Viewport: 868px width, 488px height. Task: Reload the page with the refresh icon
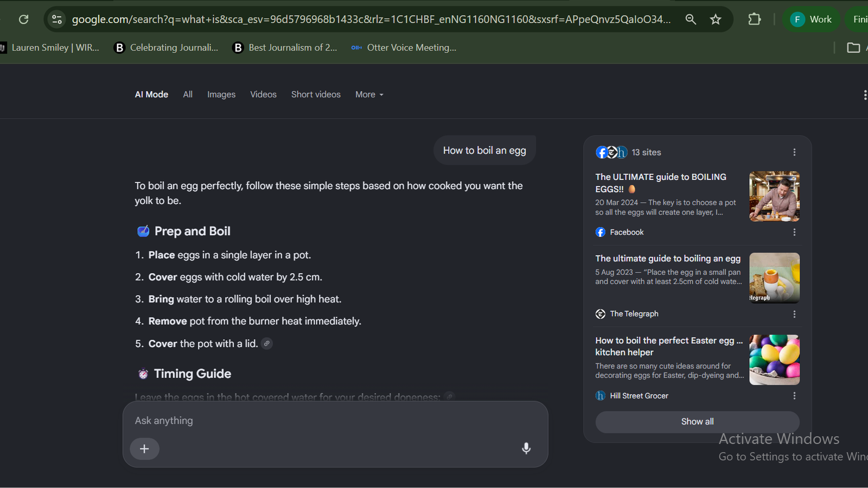tap(23, 20)
